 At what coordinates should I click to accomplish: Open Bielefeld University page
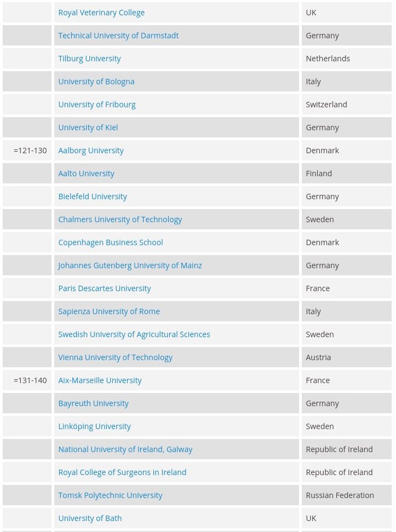click(93, 196)
